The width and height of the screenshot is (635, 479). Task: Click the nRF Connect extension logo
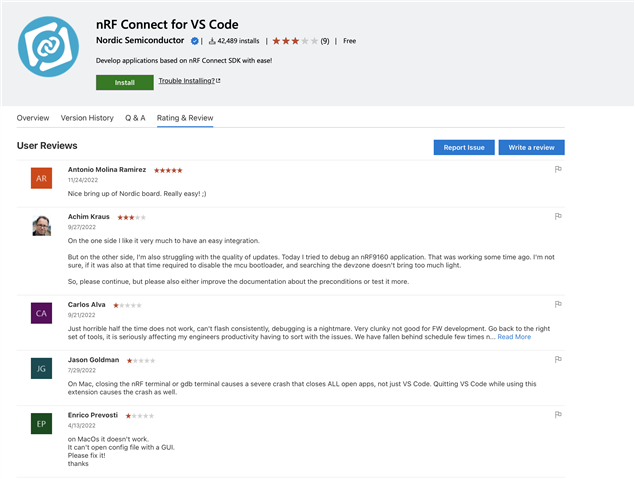(48, 47)
